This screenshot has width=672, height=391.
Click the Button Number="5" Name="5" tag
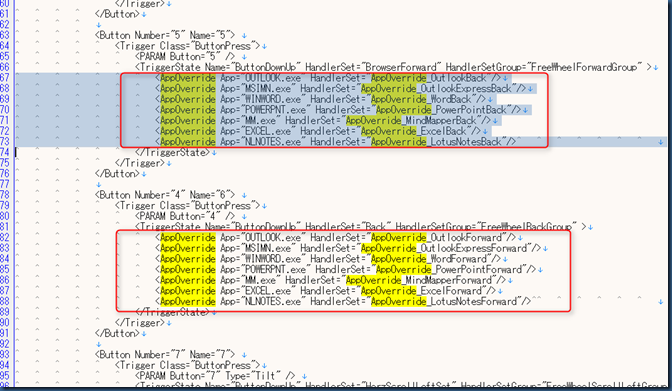tap(165, 35)
